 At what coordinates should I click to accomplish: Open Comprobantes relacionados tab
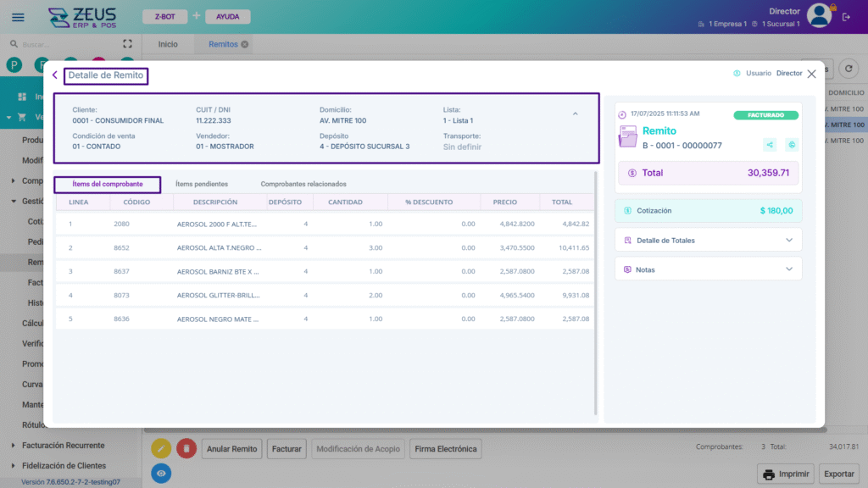click(x=303, y=184)
